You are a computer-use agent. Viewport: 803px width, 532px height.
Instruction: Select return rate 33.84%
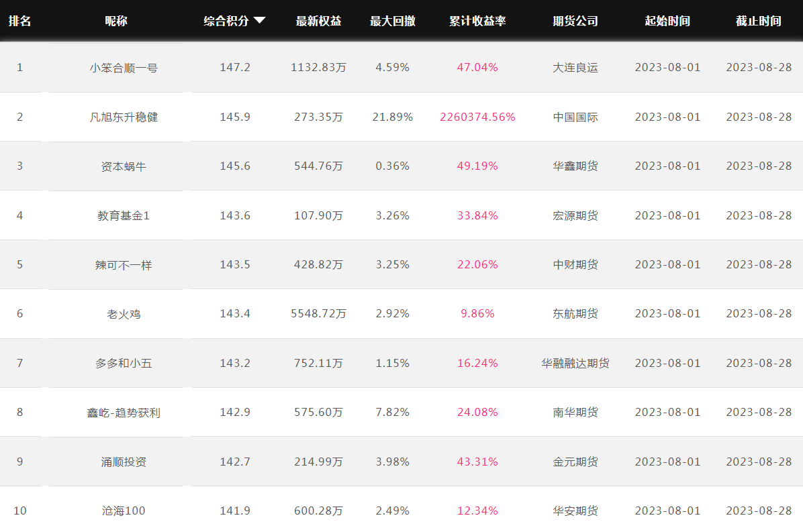pos(477,215)
